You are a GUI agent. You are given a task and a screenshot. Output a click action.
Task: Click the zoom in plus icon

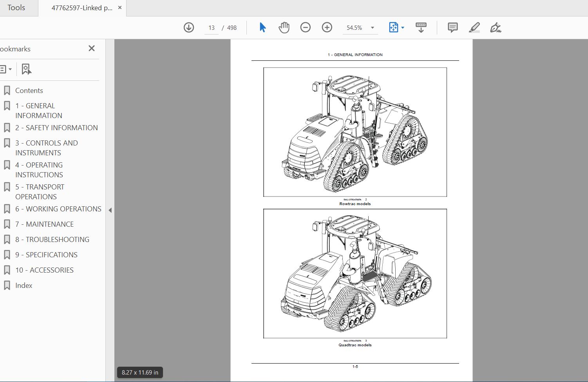[x=327, y=27]
